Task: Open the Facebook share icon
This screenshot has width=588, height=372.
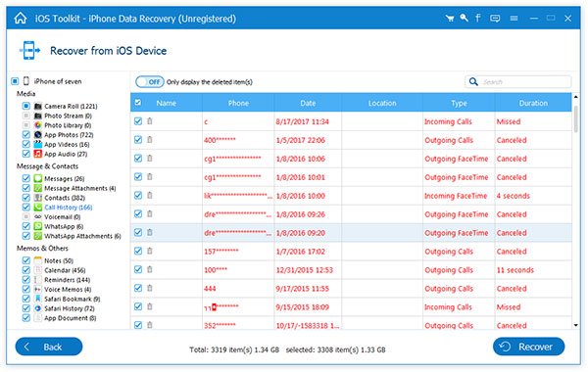Action: [478, 18]
